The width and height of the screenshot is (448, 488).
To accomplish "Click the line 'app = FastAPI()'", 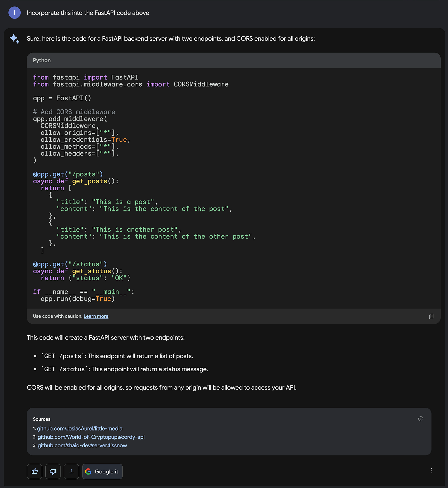I will coord(62,98).
